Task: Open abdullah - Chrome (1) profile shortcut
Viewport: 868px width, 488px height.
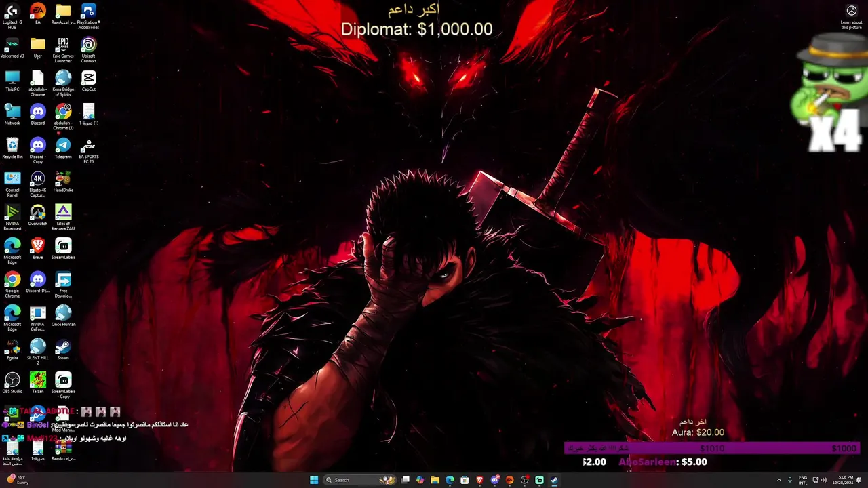Action: click(x=63, y=117)
